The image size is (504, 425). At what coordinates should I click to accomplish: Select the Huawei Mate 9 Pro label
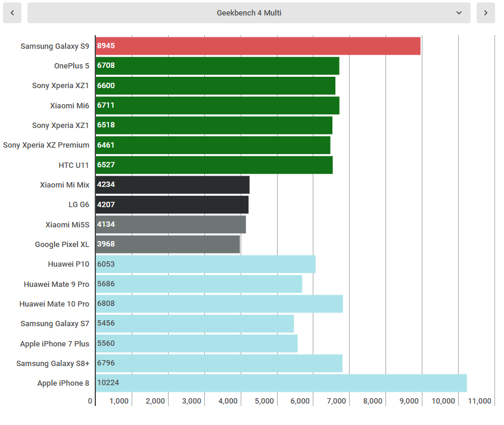tap(57, 285)
